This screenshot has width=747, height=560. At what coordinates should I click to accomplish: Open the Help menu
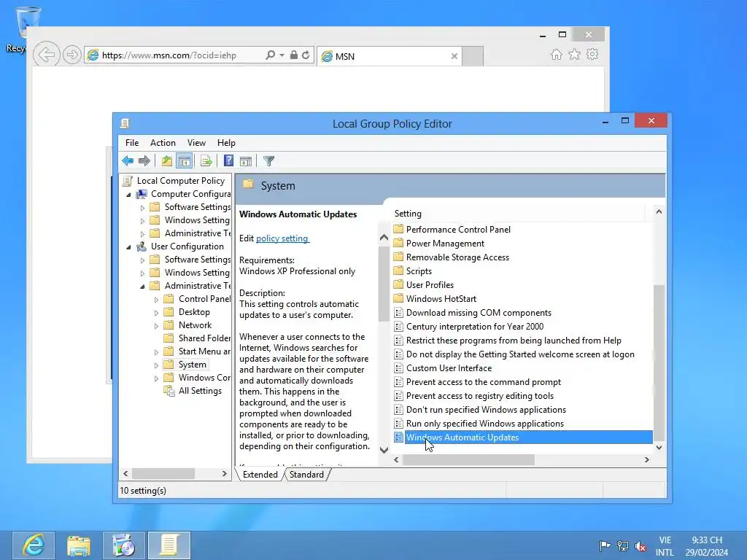[x=226, y=143]
